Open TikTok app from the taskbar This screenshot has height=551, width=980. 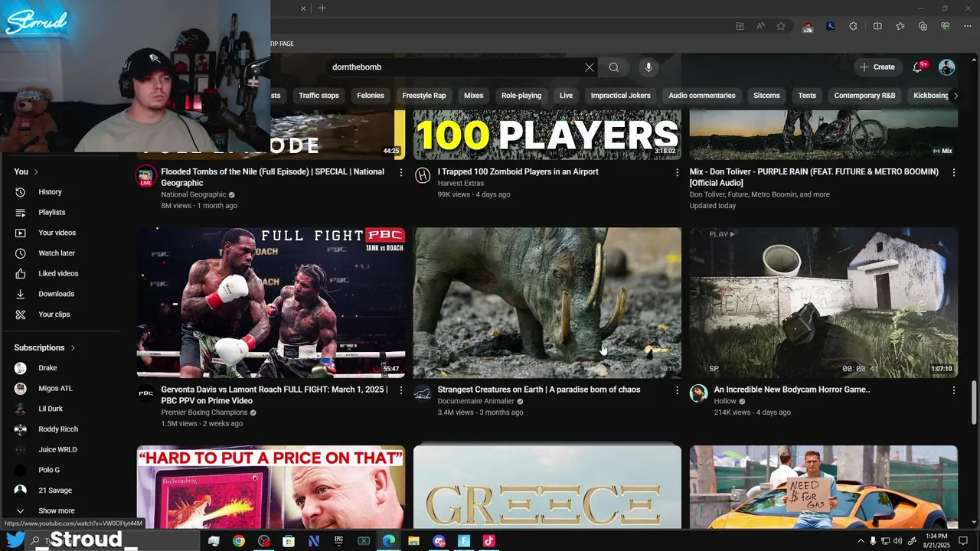(488, 541)
